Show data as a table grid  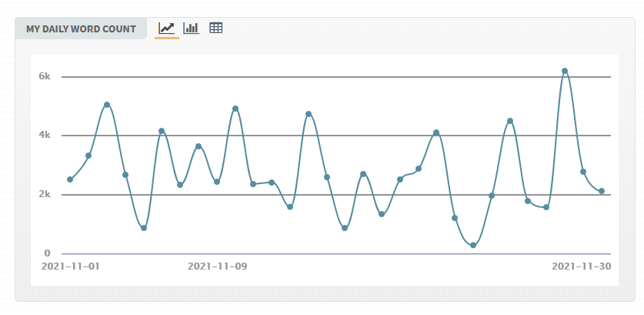216,28
